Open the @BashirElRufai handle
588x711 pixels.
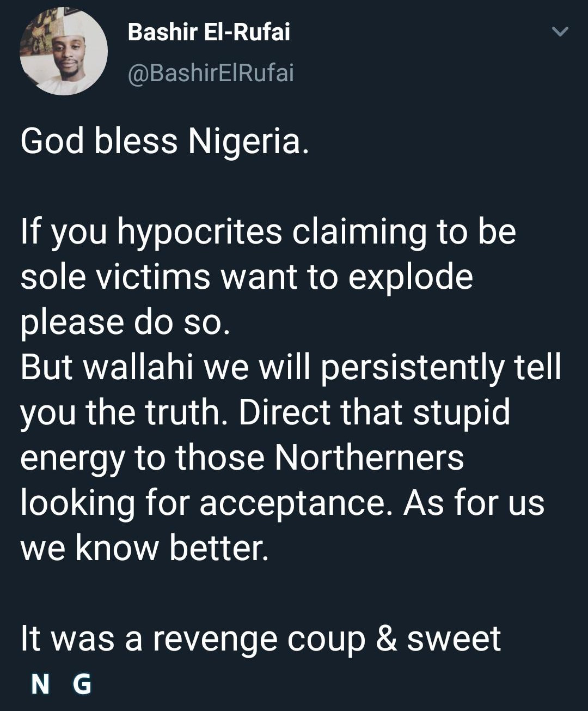[211, 72]
